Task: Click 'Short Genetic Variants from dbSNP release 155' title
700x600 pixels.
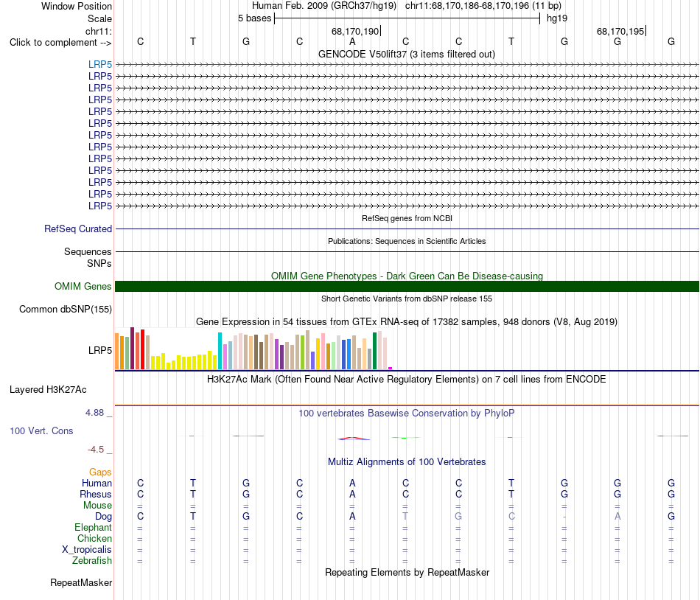Action: (x=407, y=299)
